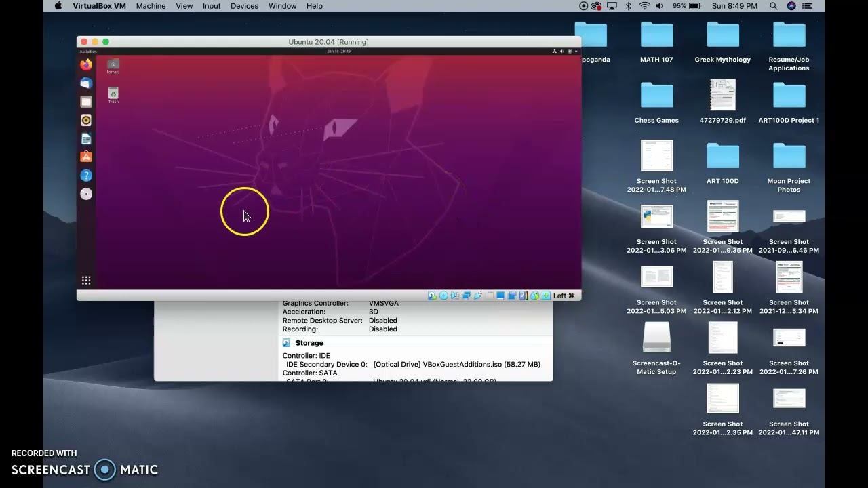Open the Input menu
Viewport: 868px width, 488px height.
212,6
